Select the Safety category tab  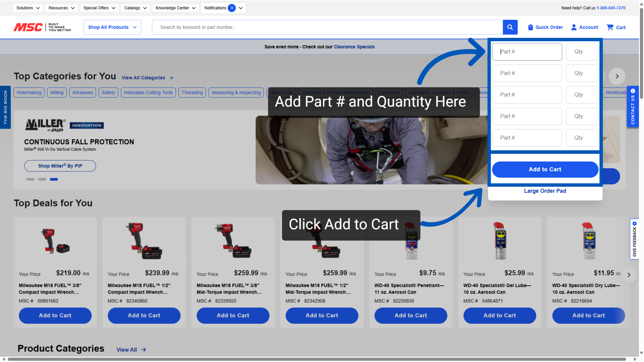[108, 93]
